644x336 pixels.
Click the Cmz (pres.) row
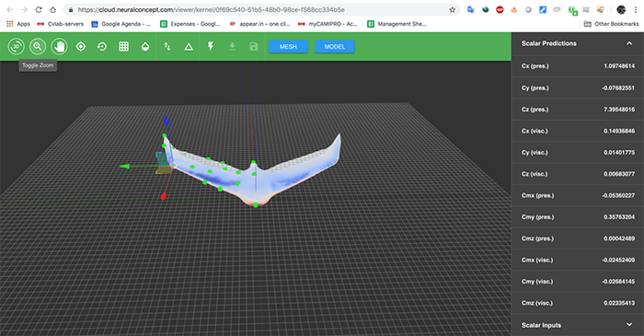pyautogui.click(x=578, y=238)
